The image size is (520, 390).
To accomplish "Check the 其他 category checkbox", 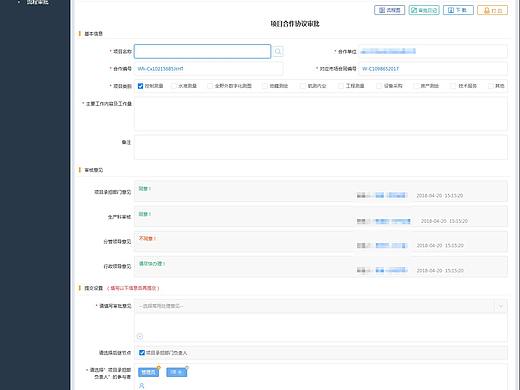I will click(x=491, y=86).
